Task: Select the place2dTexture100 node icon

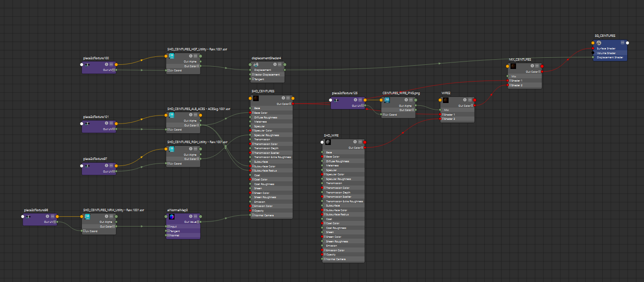Action: (87, 65)
